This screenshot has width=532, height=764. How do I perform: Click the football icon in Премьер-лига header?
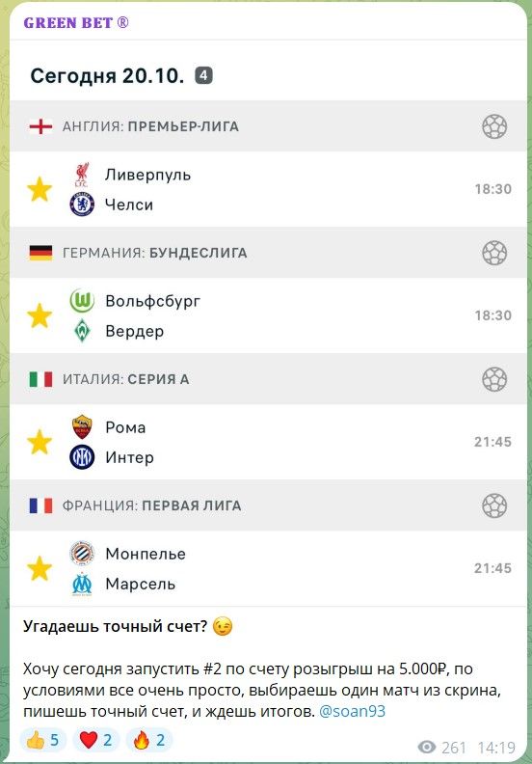pos(494,126)
